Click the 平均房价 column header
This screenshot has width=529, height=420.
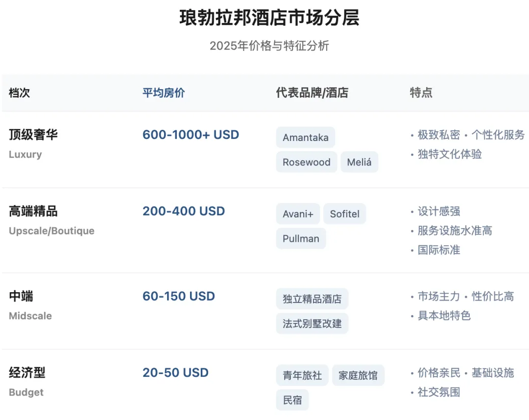click(x=164, y=93)
